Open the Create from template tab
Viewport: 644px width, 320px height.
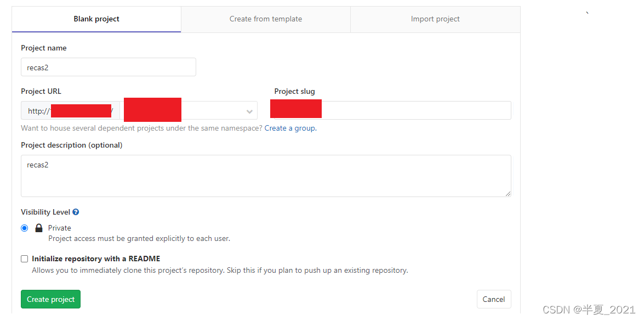click(266, 19)
